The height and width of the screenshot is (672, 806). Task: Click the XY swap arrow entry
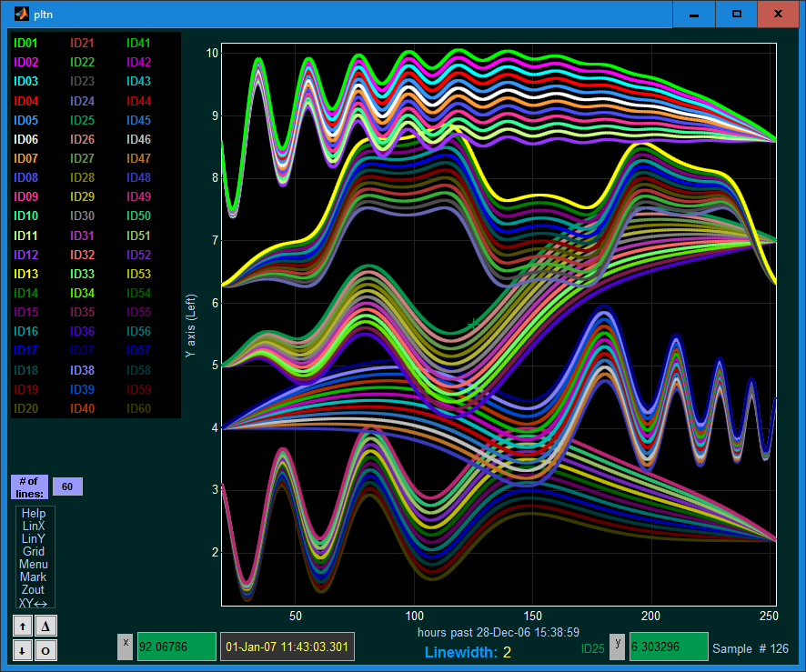pyautogui.click(x=33, y=603)
